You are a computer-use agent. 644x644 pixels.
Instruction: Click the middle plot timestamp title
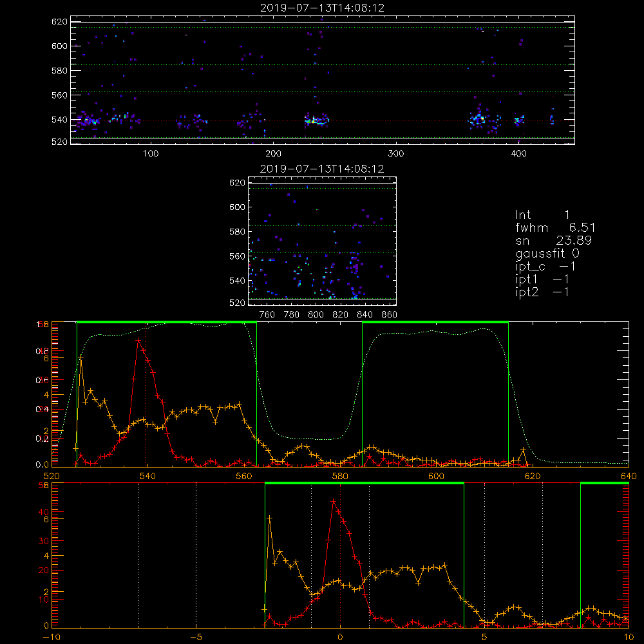point(322,169)
